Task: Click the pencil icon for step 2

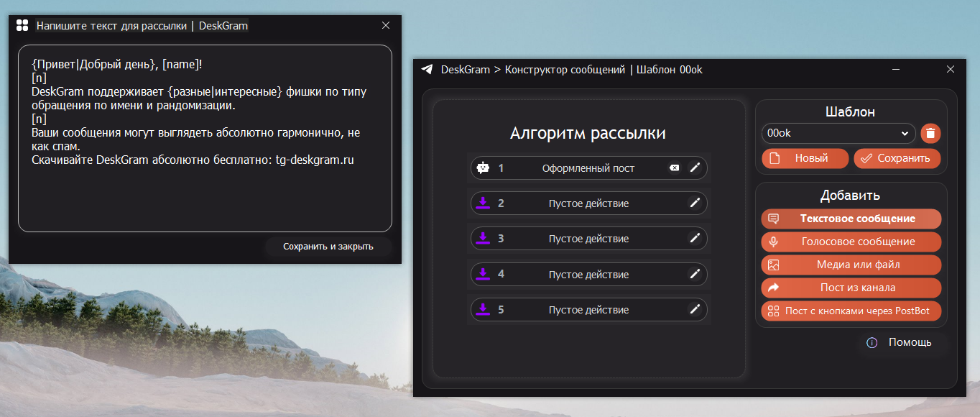Action: click(694, 203)
